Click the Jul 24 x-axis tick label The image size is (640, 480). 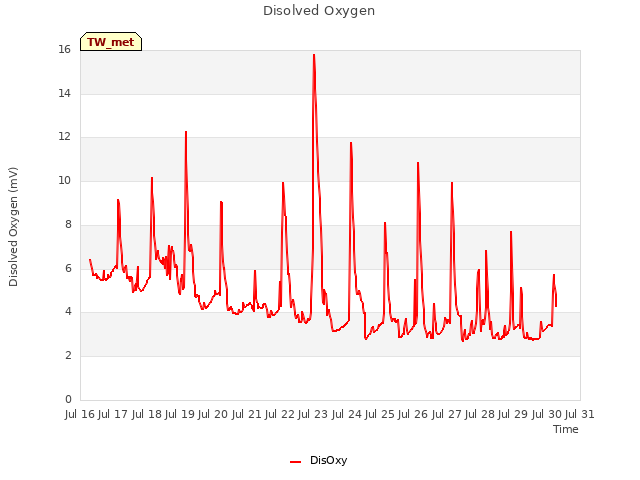click(x=347, y=414)
